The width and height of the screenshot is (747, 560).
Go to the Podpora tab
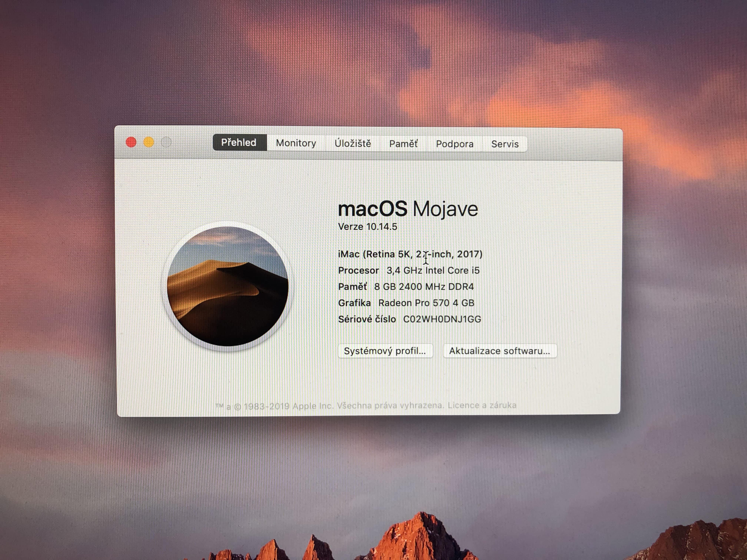click(454, 144)
